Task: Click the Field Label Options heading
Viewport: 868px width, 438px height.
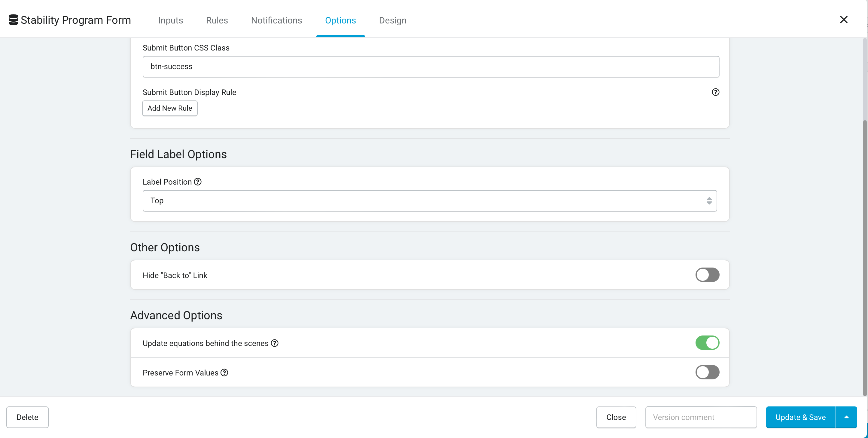Action: pyautogui.click(x=178, y=154)
